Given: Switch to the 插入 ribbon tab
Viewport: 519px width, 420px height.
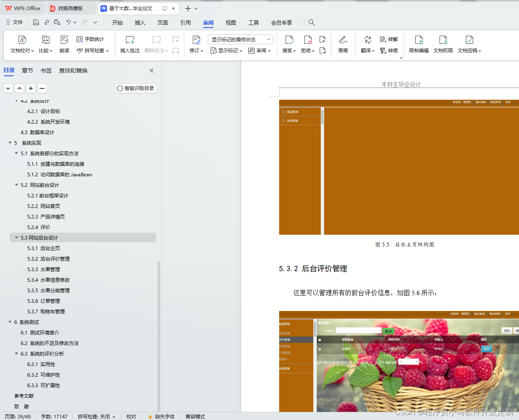Looking at the screenshot, I should [x=140, y=23].
